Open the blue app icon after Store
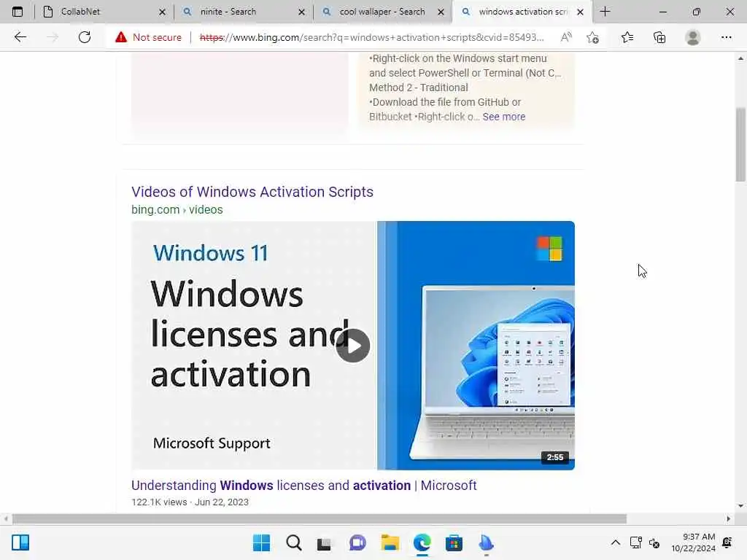 point(486,542)
